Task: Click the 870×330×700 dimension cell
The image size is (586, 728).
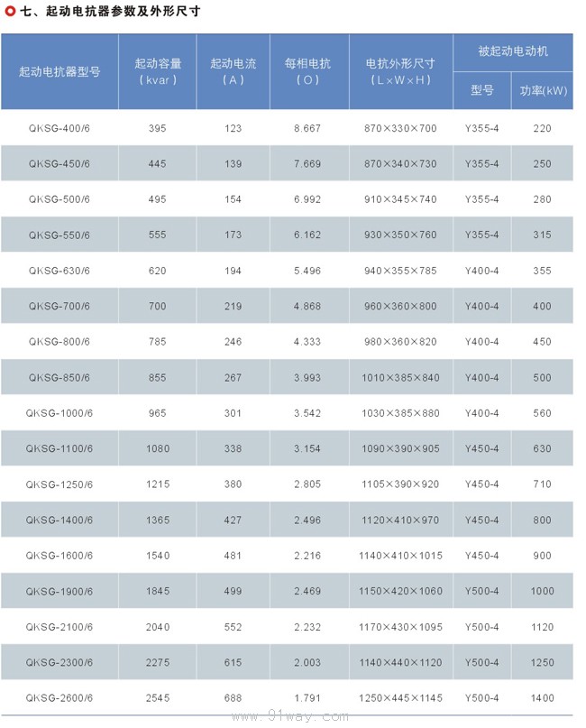Action: [400, 128]
